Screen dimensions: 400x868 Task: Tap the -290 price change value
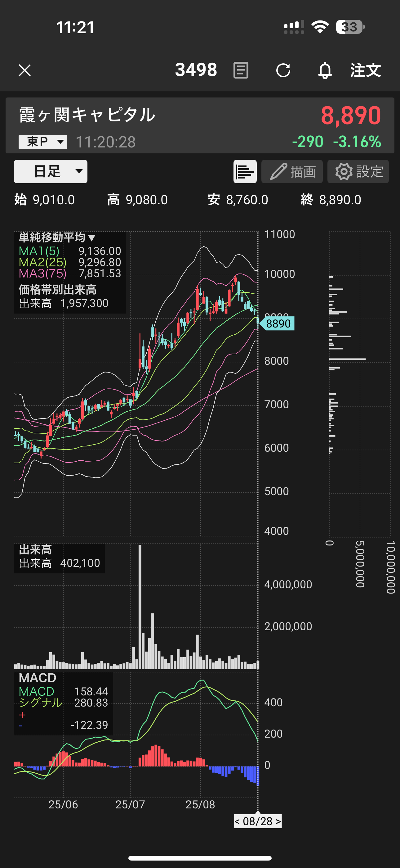pyautogui.click(x=308, y=142)
